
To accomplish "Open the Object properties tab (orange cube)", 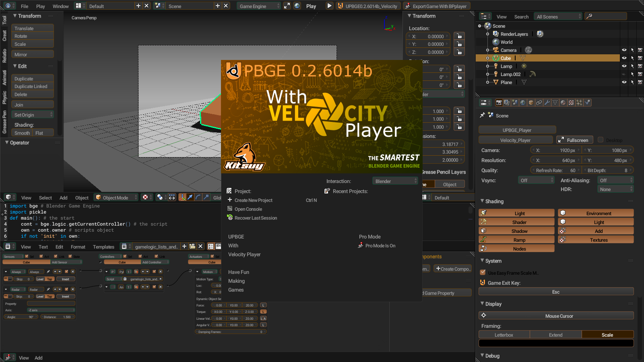I will coord(531,103).
